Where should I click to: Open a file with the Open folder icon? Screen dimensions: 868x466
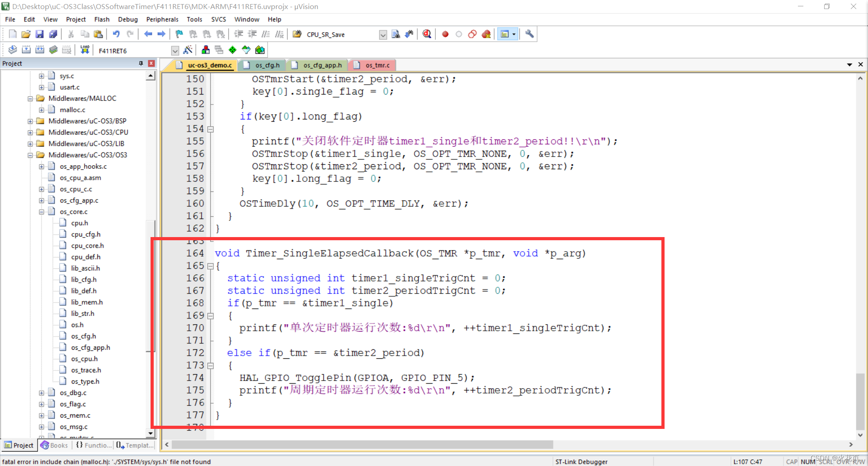click(x=26, y=34)
